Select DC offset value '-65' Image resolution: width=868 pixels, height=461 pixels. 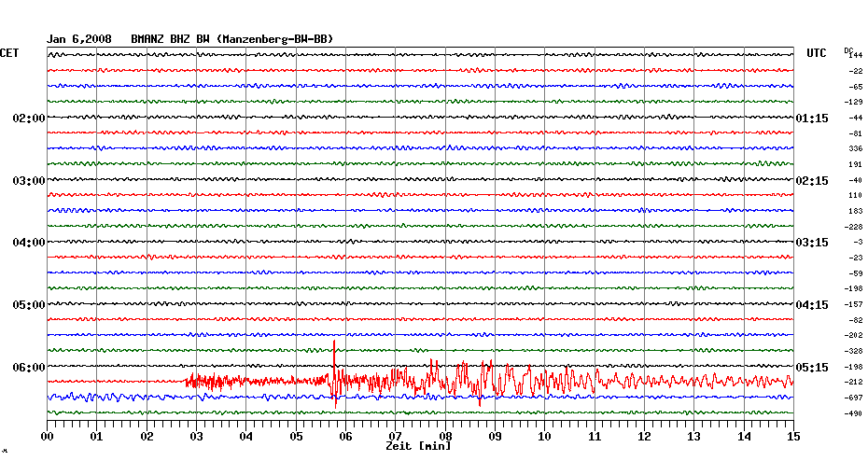pos(855,87)
